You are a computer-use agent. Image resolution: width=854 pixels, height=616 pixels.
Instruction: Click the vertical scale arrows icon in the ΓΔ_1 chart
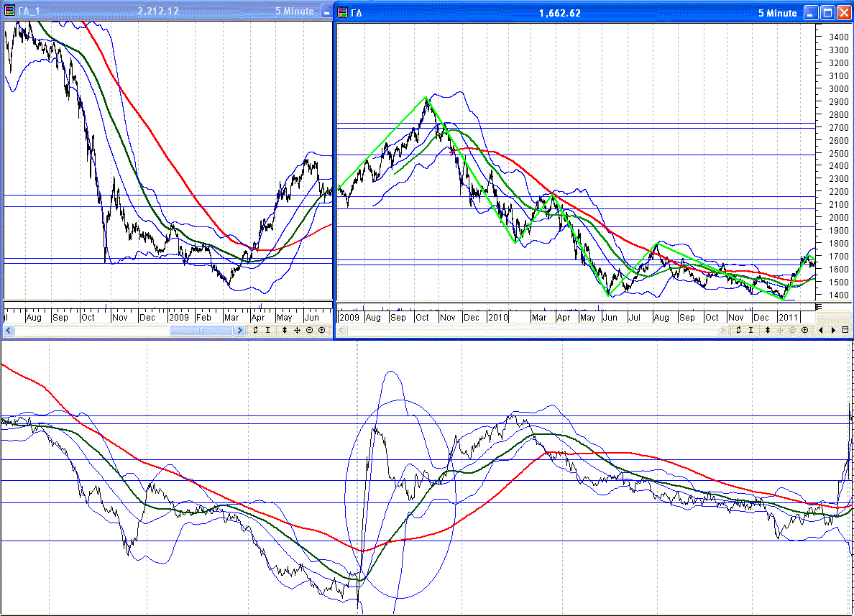285,330
